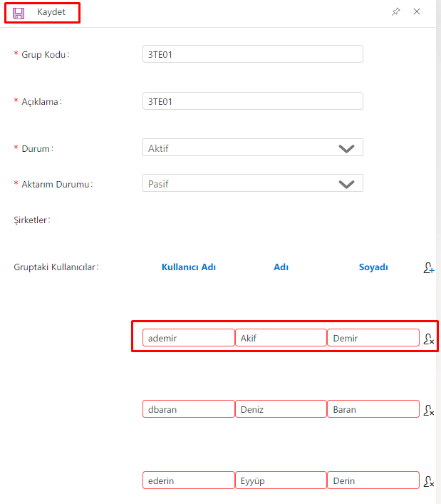Click the Grup Kodu input field
Image resolution: width=441 pixels, height=504 pixels.
(x=252, y=54)
